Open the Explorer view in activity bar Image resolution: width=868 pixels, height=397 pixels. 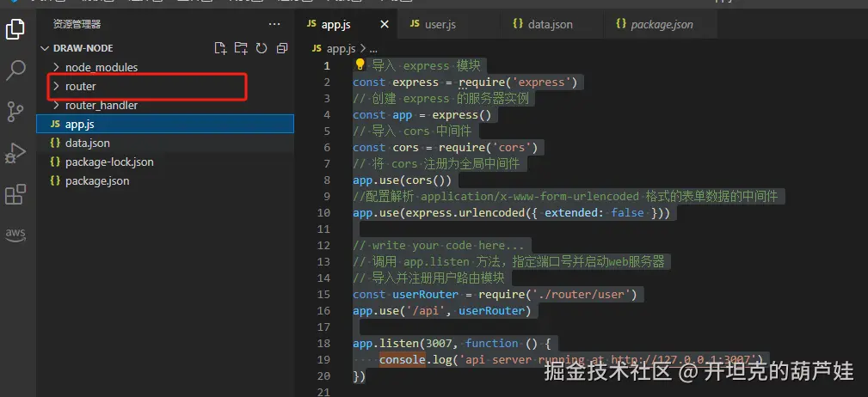click(15, 28)
